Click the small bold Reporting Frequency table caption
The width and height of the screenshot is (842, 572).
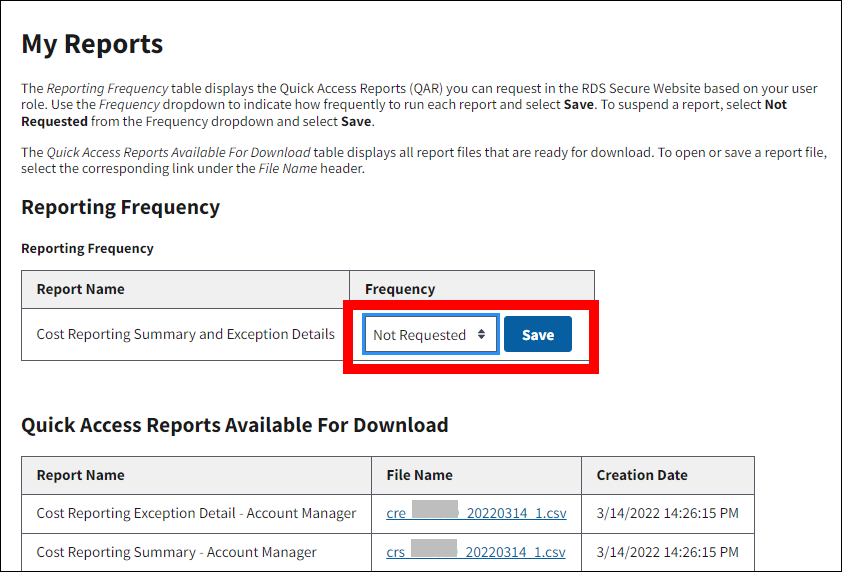(88, 248)
